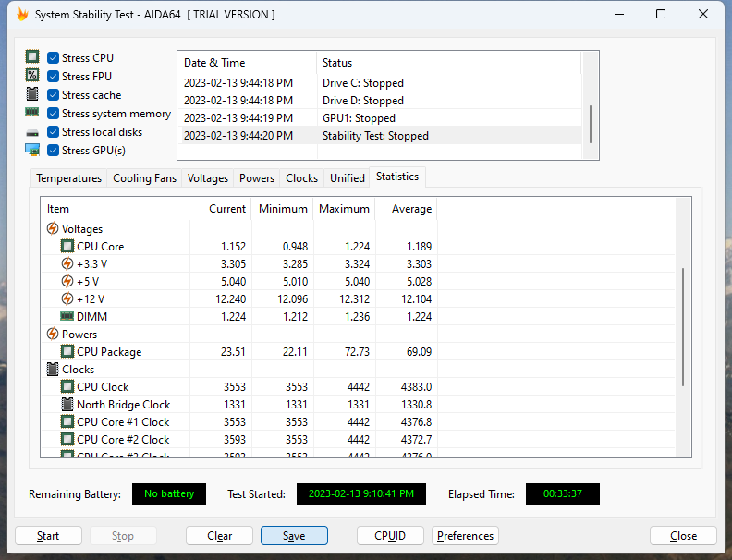Click the monitor icon beside Stress GPU(s)
The width and height of the screenshot is (732, 560).
[x=32, y=150]
